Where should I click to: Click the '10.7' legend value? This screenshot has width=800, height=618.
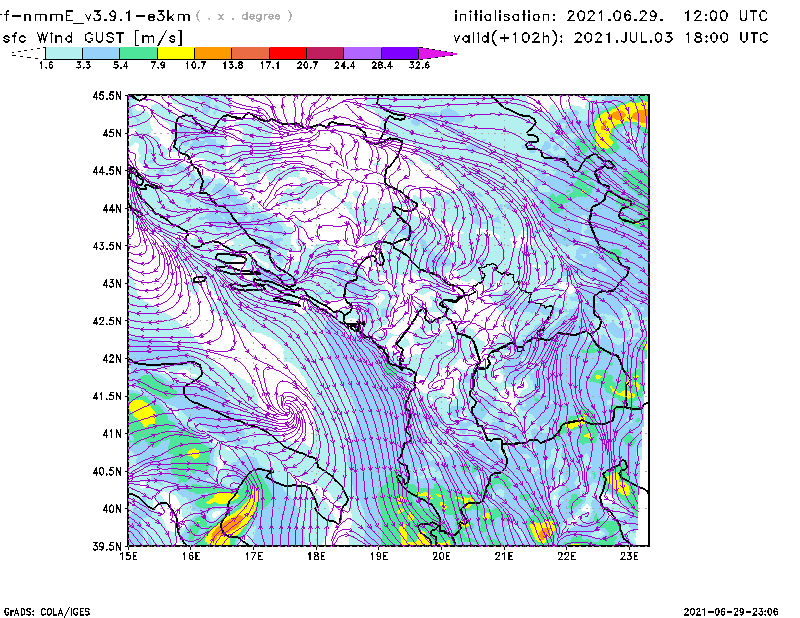pyautogui.click(x=195, y=65)
